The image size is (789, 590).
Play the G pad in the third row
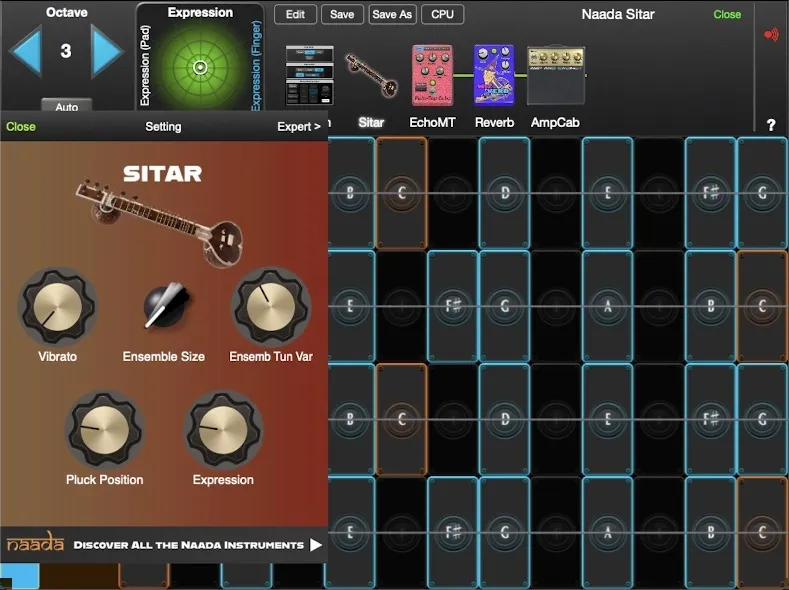(762, 419)
